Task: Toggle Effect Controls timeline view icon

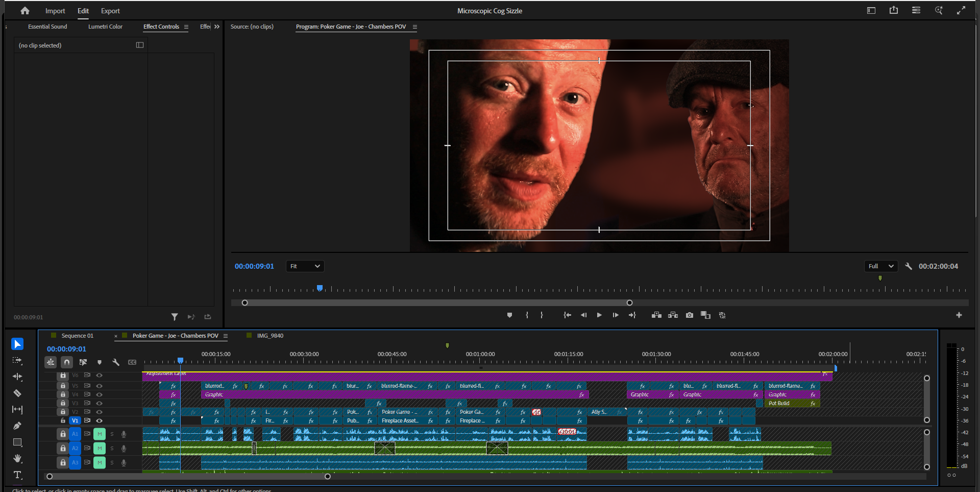Action: point(140,45)
